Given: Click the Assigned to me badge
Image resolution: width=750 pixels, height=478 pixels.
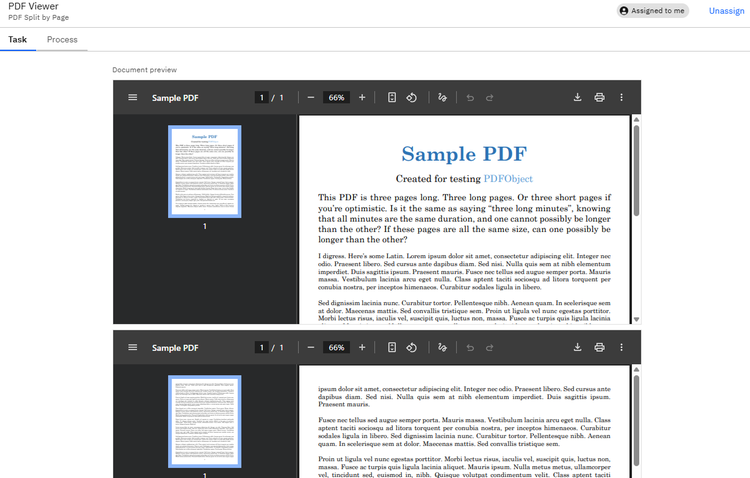Looking at the screenshot, I should coord(653,11).
